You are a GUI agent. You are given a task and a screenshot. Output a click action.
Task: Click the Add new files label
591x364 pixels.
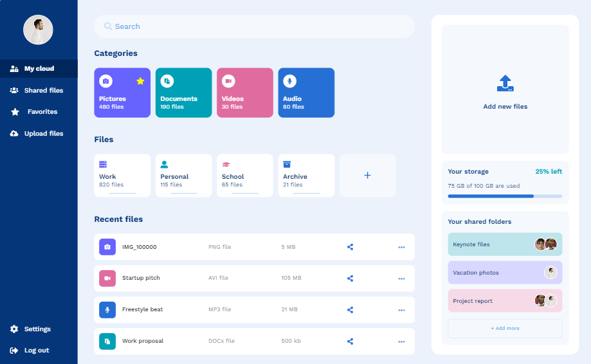pyautogui.click(x=505, y=107)
